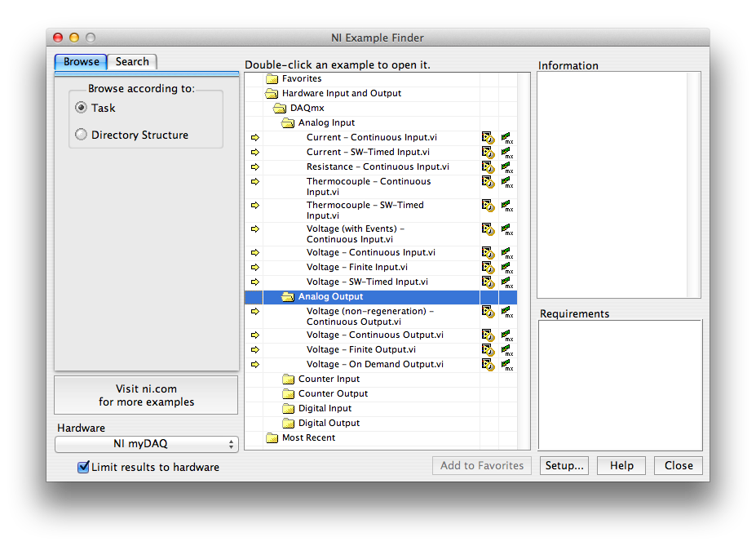Expand the Digital Output folder
The image size is (756, 546).
click(x=288, y=424)
